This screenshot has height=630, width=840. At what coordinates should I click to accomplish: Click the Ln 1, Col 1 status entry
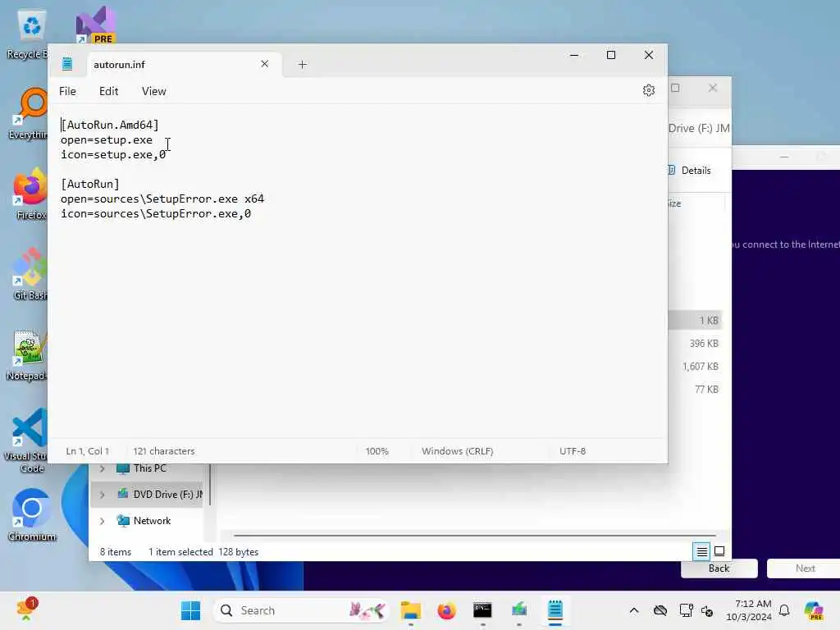point(87,451)
